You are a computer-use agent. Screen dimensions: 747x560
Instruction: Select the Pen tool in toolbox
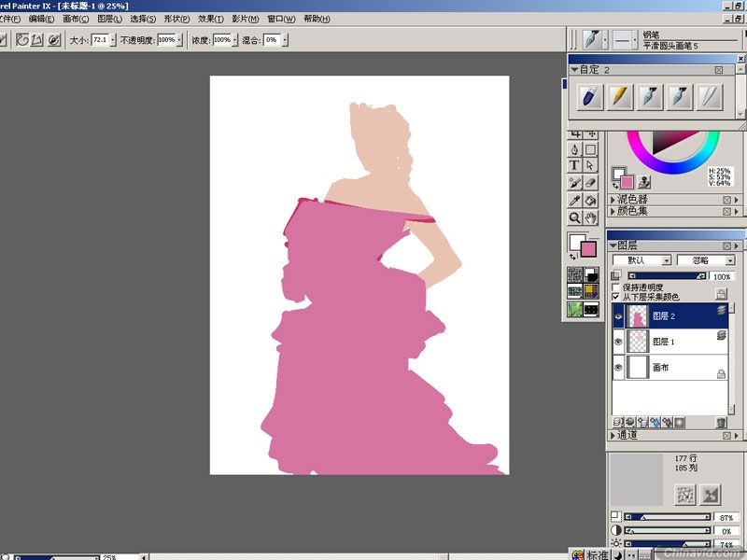click(x=575, y=149)
